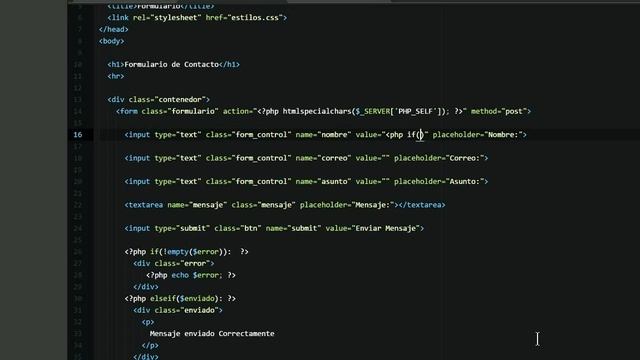Select the $_SERVER variable
The height and width of the screenshot is (360, 640).
pos(373,111)
